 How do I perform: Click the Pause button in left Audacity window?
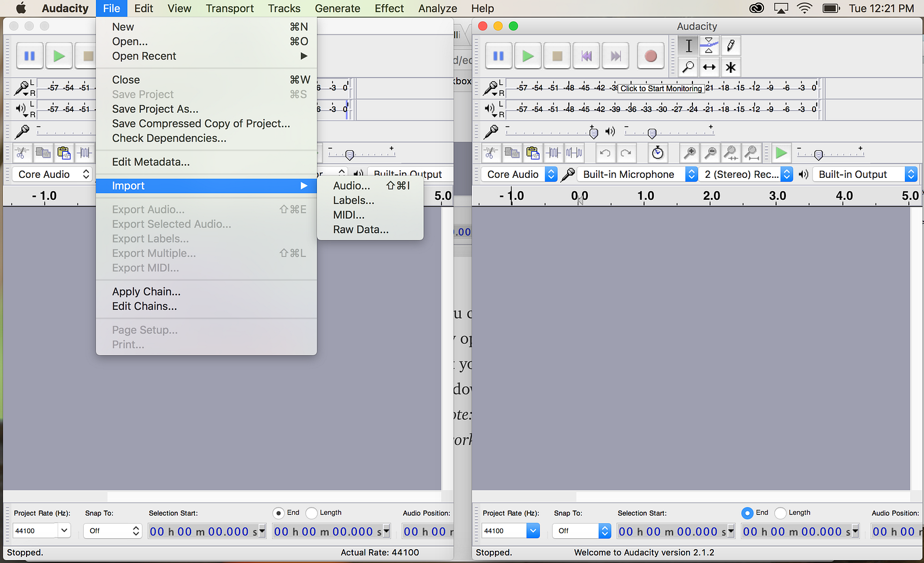(x=30, y=56)
